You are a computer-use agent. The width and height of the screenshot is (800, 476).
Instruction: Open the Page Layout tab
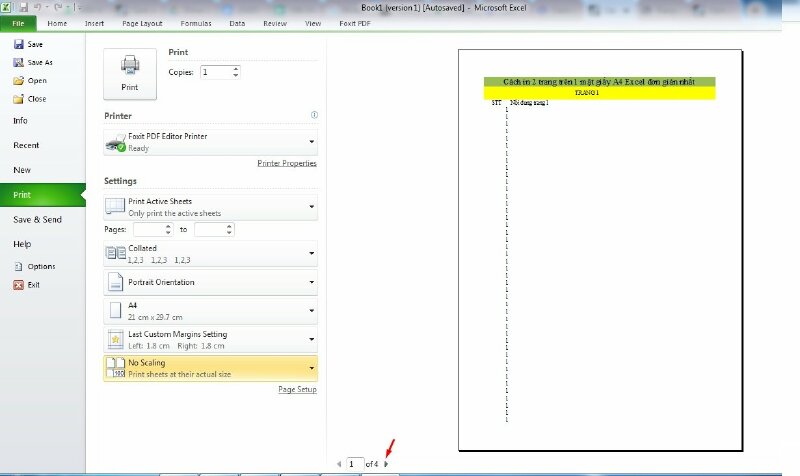coord(142,23)
